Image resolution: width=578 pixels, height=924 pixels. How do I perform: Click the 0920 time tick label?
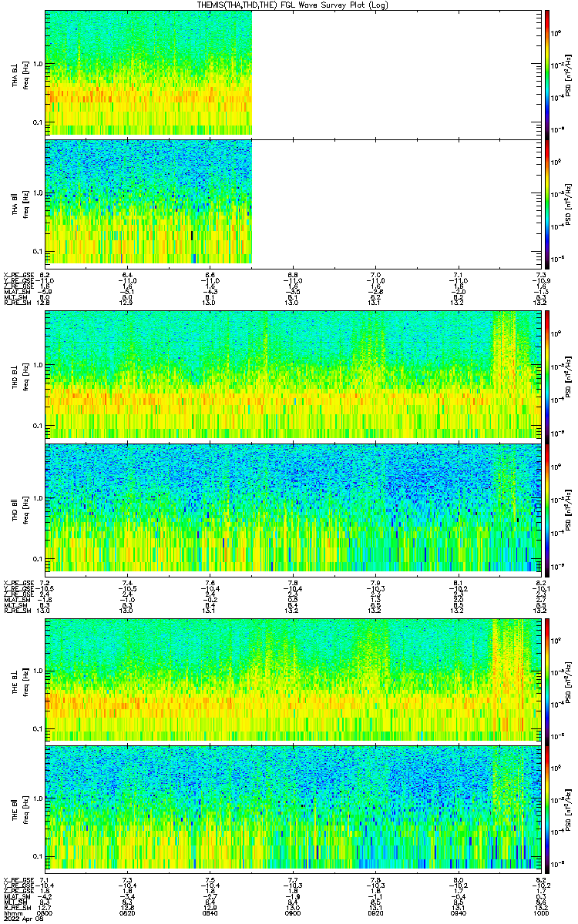(375, 912)
